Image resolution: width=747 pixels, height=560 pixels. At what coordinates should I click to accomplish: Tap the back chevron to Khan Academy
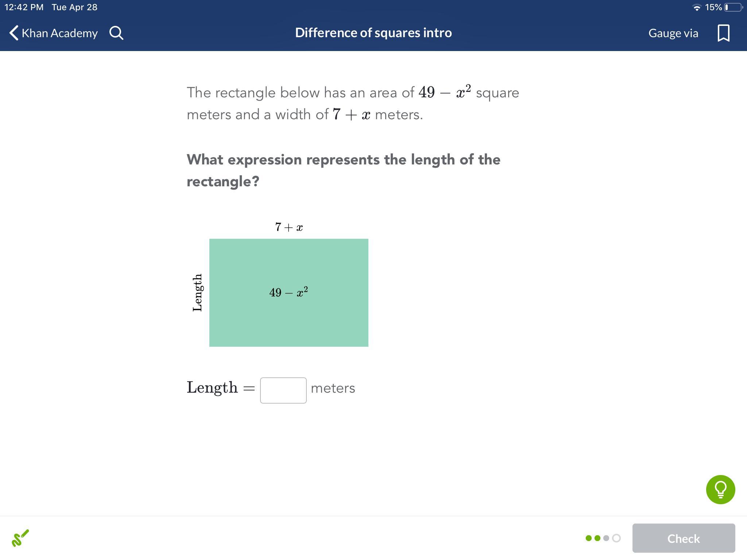click(x=14, y=33)
